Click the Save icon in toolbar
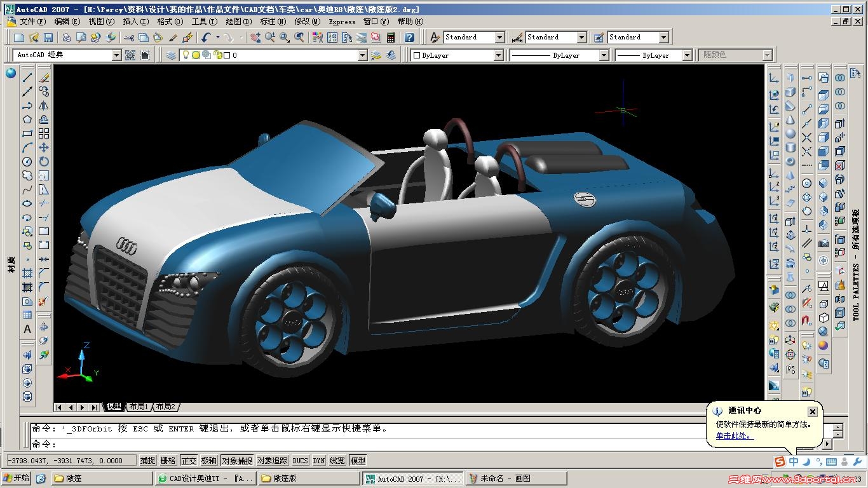868x488 pixels. [47, 38]
